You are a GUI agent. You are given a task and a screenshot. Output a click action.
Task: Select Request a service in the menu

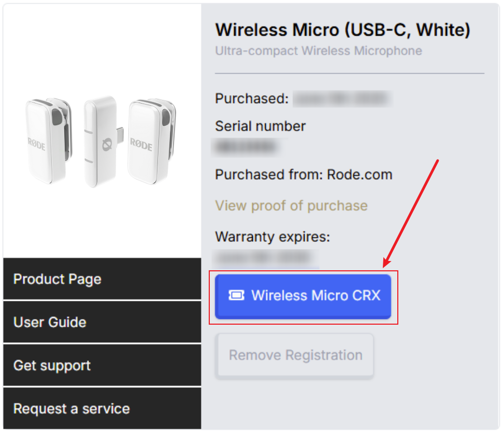coord(102,409)
